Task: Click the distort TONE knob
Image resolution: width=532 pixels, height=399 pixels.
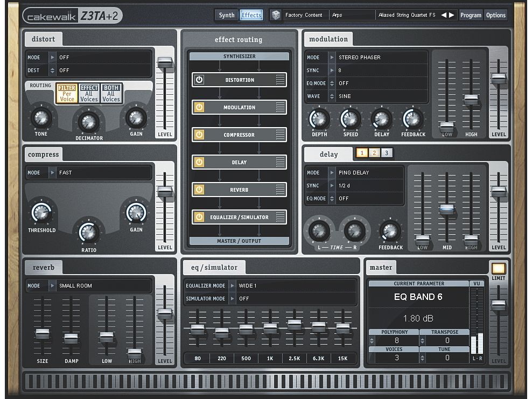Action: 41,118
